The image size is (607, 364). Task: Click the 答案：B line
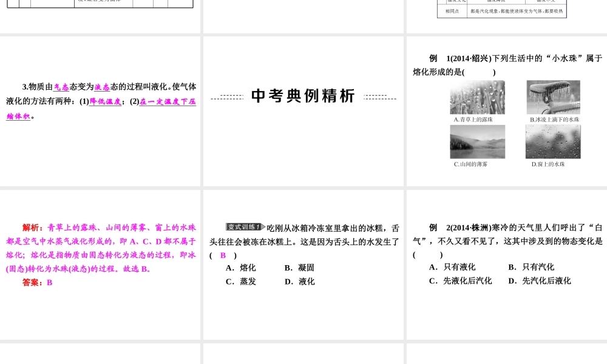coord(37,282)
